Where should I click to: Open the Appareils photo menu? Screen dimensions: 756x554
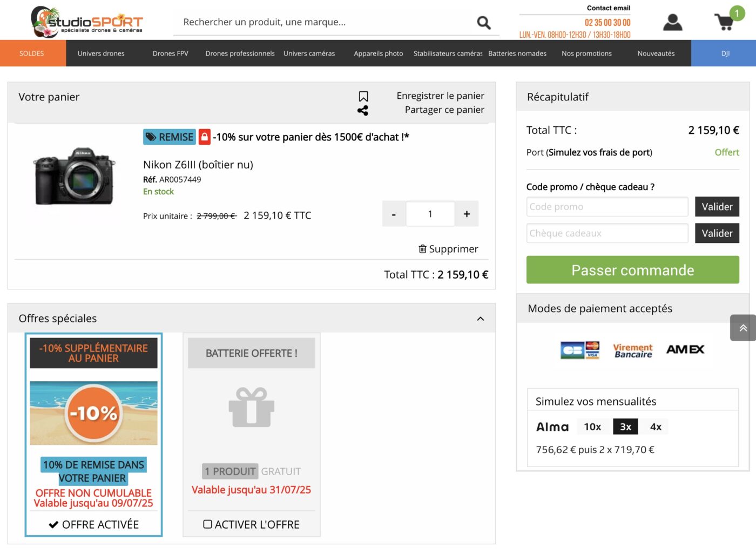(379, 53)
